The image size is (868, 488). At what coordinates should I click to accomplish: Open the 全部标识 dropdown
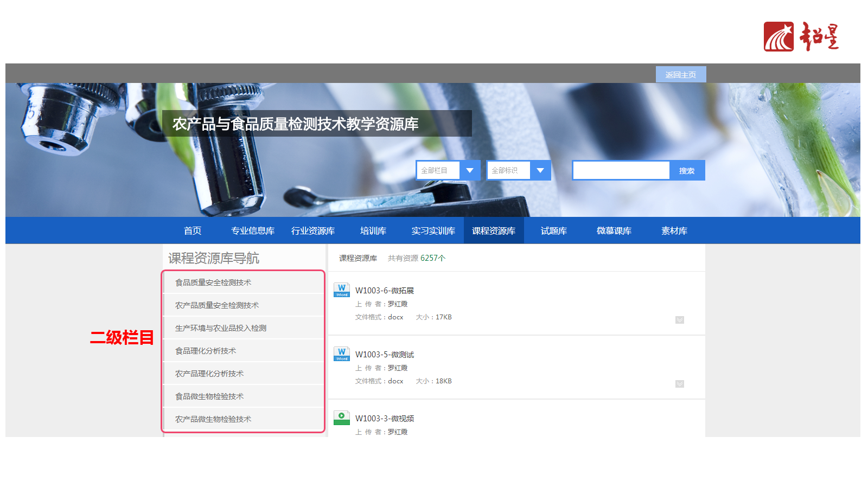click(x=519, y=170)
